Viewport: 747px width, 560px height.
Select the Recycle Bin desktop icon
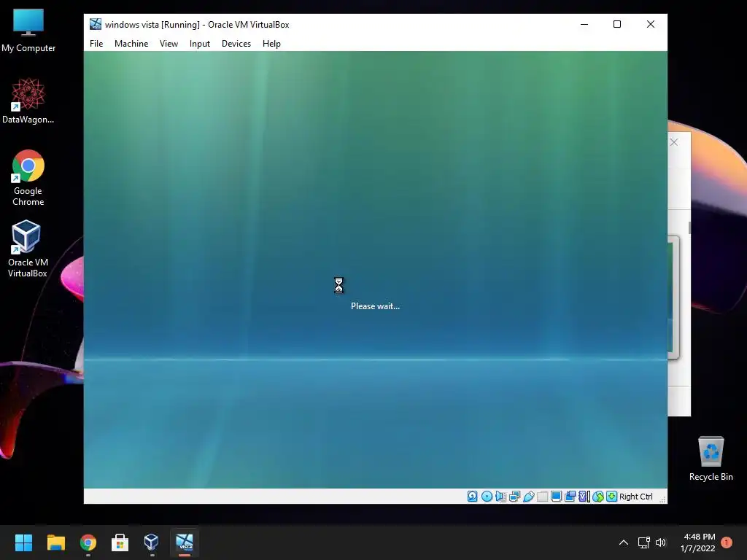pos(711,458)
